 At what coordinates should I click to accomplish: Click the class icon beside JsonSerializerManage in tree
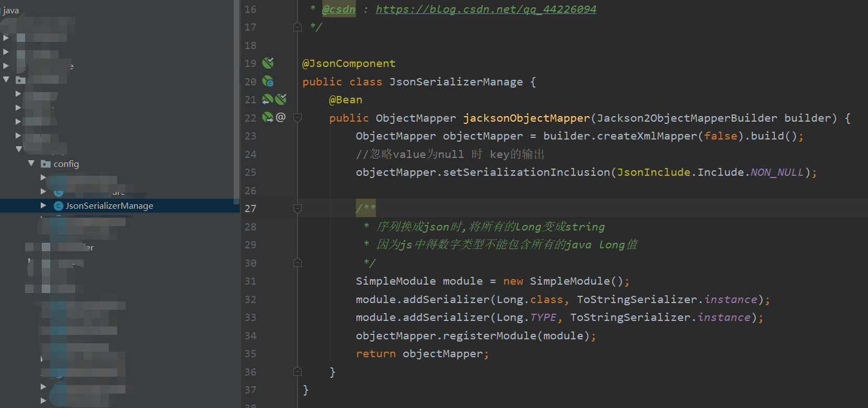tap(59, 206)
